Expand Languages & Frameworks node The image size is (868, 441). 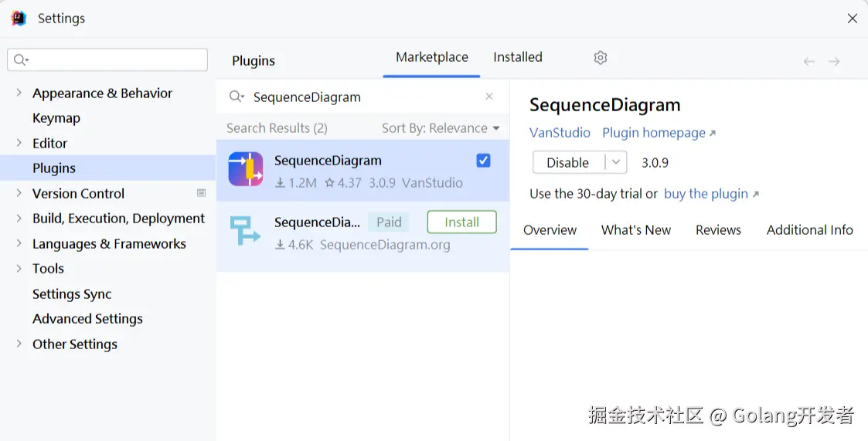click(x=19, y=243)
